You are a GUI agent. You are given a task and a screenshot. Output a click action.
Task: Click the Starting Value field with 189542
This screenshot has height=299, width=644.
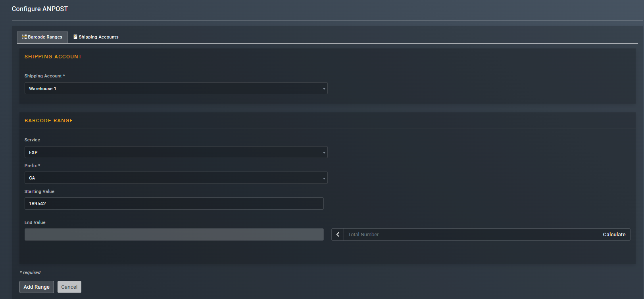(174, 203)
